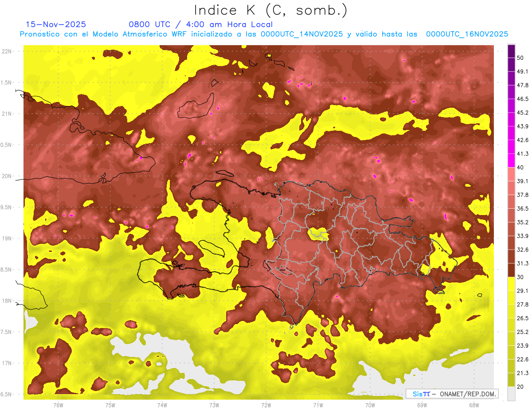Click the legend value "26.5"

coord(522,318)
